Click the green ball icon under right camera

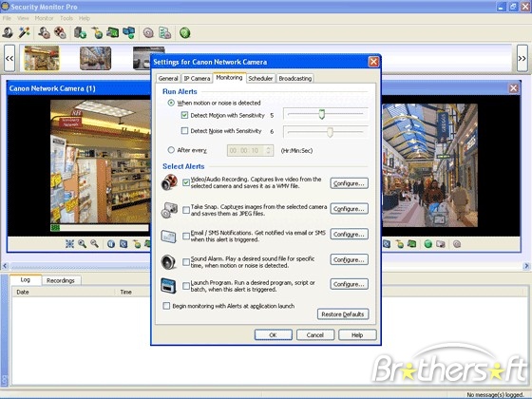(x=428, y=244)
